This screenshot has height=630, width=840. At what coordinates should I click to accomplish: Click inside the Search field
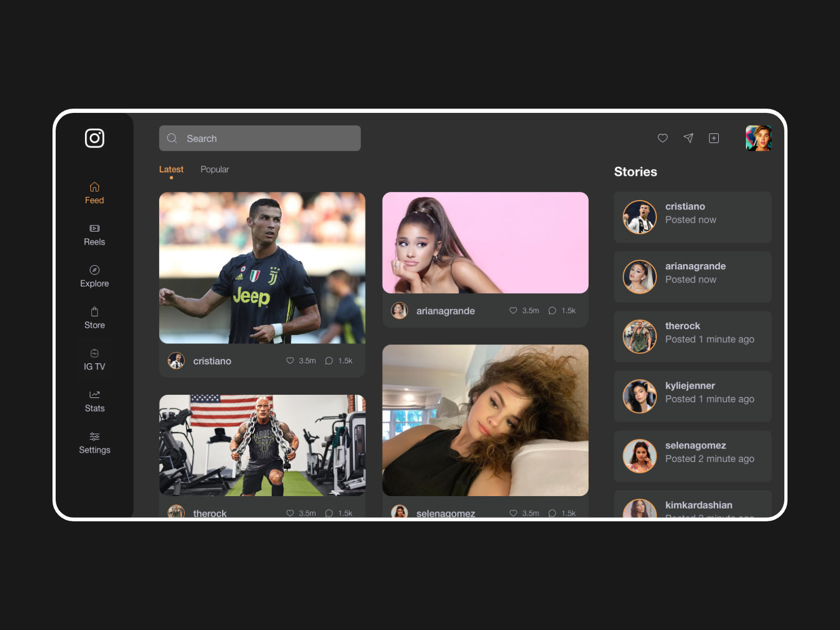tap(259, 138)
